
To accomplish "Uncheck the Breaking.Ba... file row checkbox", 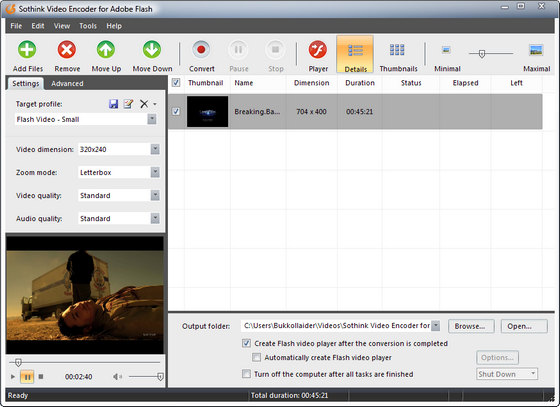I will [176, 111].
